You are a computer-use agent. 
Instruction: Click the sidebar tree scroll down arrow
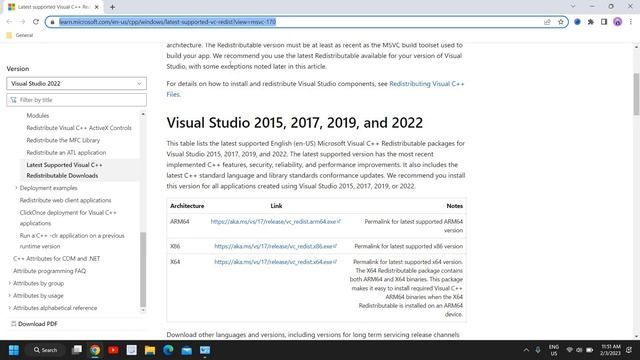143,310
